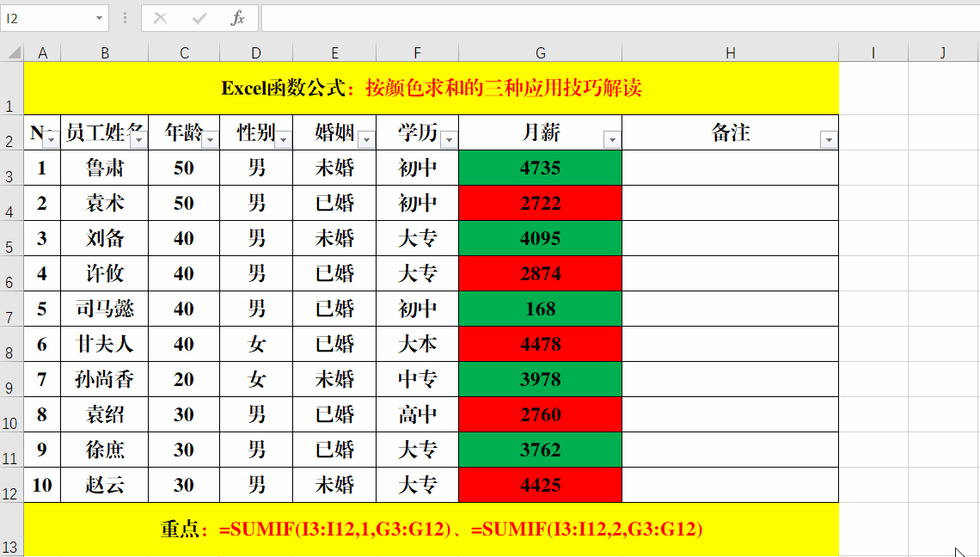The height and width of the screenshot is (557, 980).
Task: Click green salary cell 168
Action: 541,309
